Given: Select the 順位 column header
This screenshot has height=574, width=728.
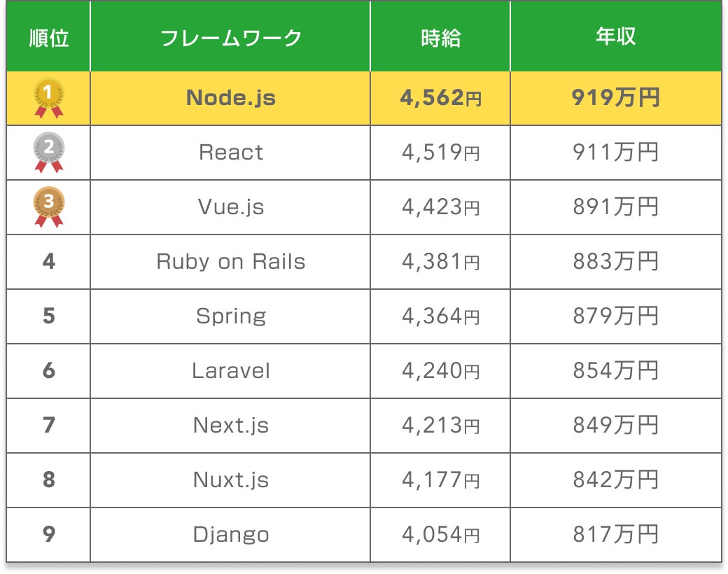Looking at the screenshot, I should pos(49,38).
